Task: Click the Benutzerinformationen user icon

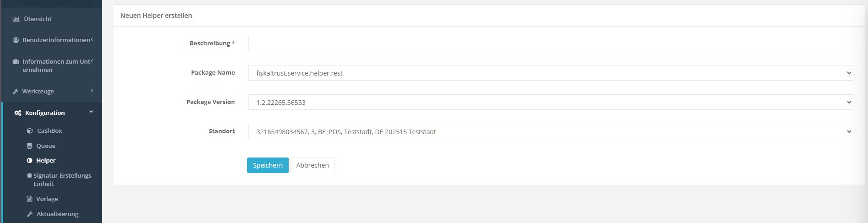Action: 16,40
